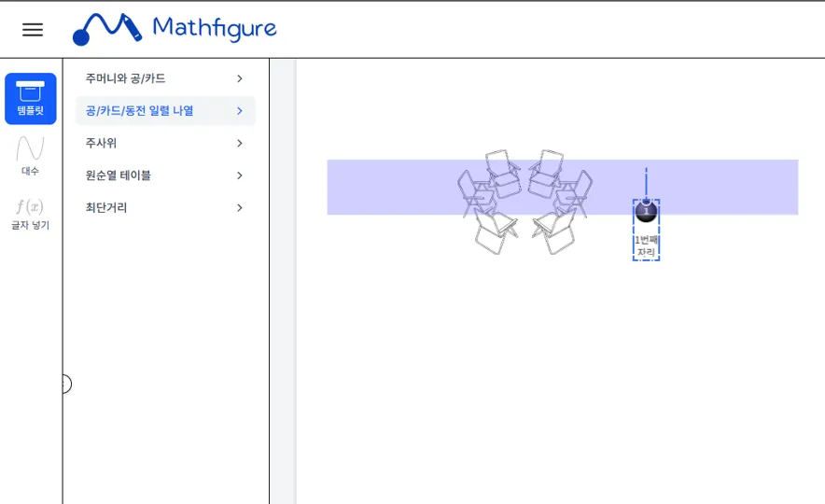Screen dimensions: 825x504
Task: Open the 대수 curve tool
Action: 30,155
